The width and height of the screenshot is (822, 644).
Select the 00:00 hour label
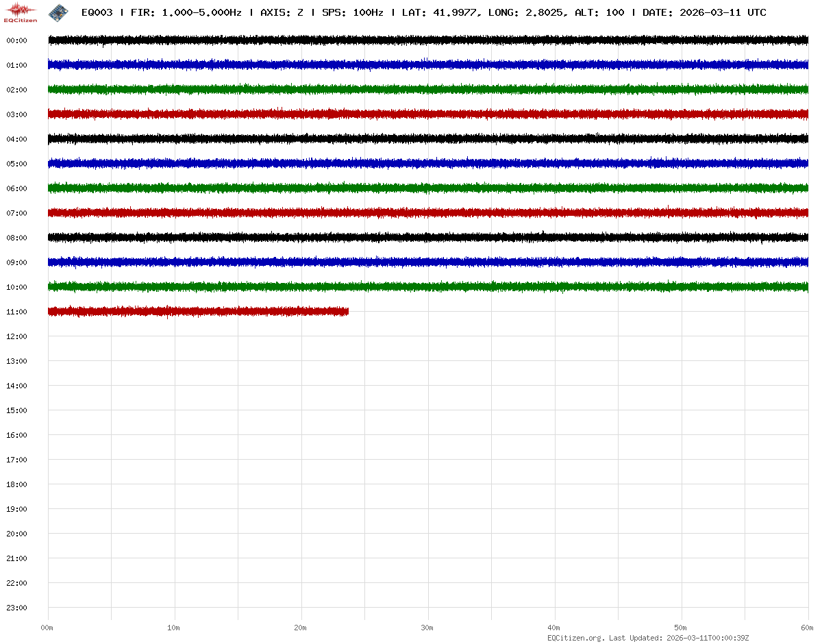tap(16, 40)
